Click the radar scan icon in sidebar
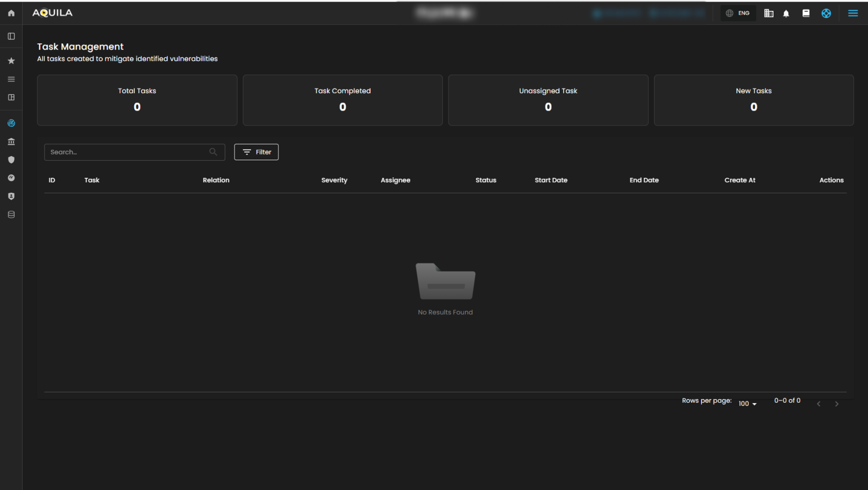The width and height of the screenshot is (868, 490). [11, 123]
